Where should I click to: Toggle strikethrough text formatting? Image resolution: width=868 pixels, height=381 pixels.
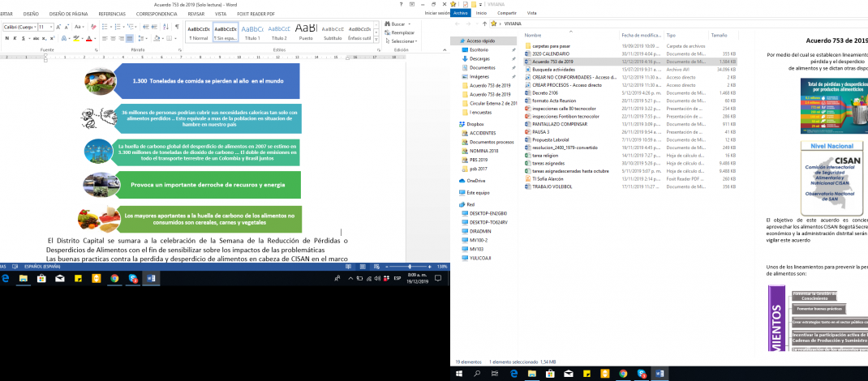[36, 37]
